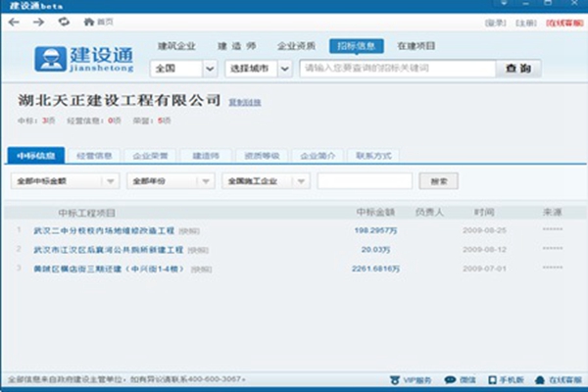Click the 中标金额 column header
Viewport: 588px width, 392px height.
[x=375, y=213]
